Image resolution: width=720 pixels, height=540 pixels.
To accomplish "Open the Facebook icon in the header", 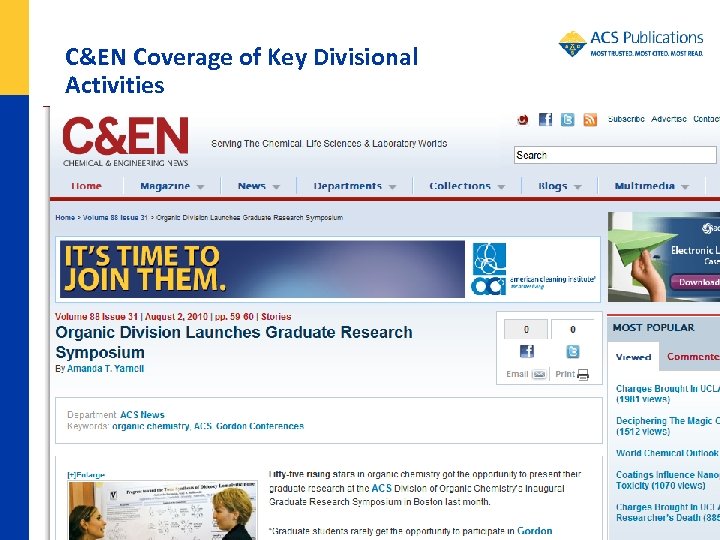I will 545,119.
